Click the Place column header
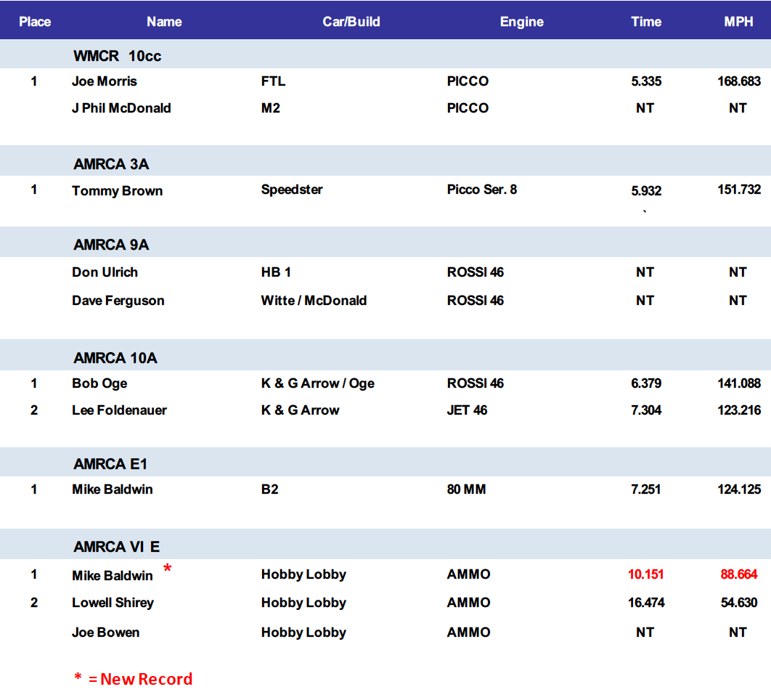This screenshot has height=700, width=771. [x=35, y=22]
